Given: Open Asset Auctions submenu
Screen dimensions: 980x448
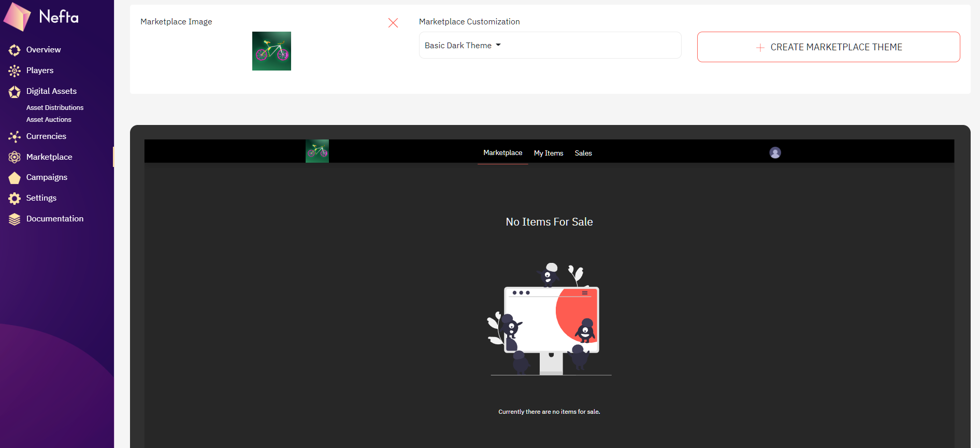Looking at the screenshot, I should coord(49,119).
